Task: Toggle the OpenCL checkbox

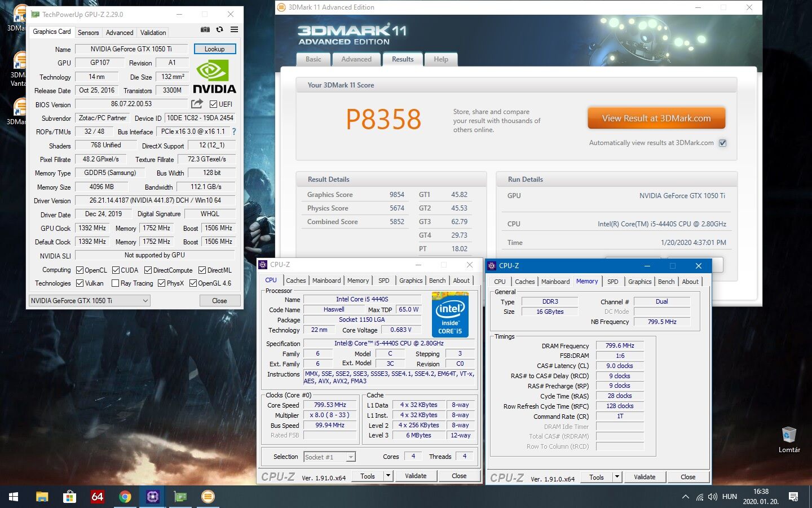Action: [80, 270]
